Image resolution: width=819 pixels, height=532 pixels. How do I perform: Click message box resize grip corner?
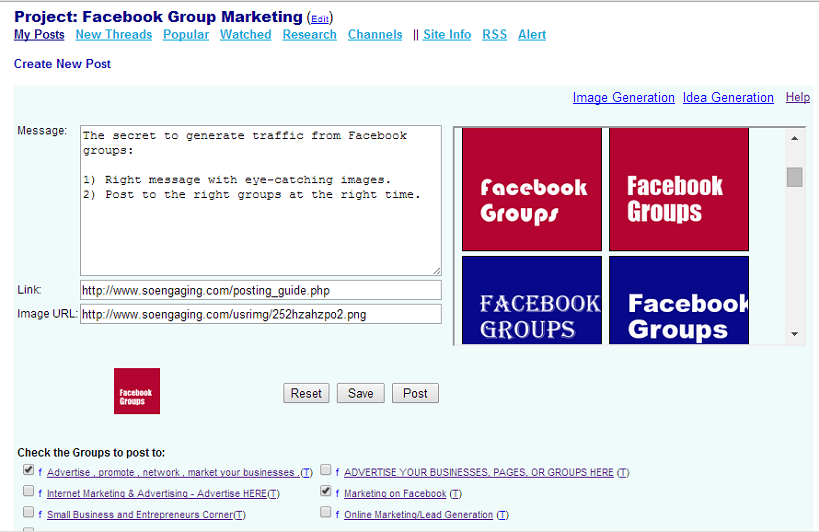[437, 271]
